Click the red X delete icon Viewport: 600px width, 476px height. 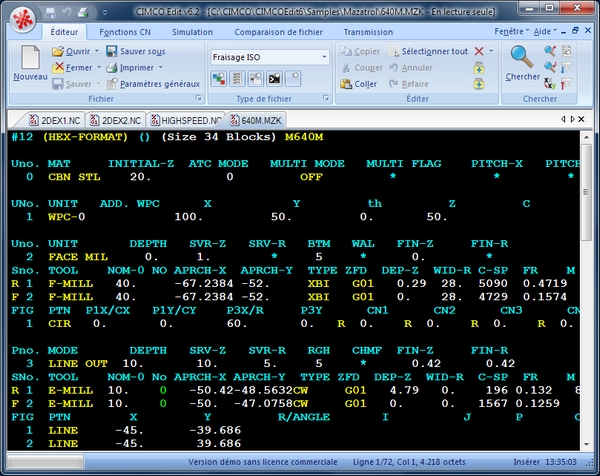(x=479, y=51)
